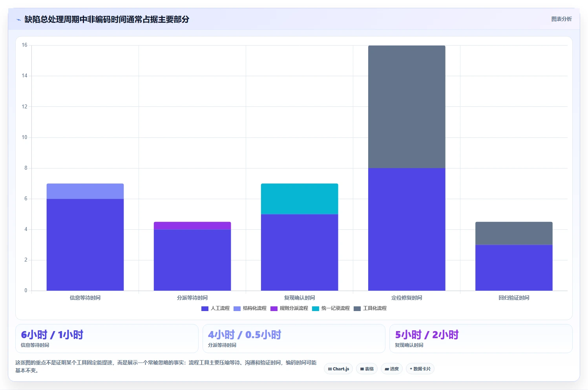This screenshot has height=390, width=588.
Task: Click the 信息等待时间 x-axis label
Action: point(85,298)
